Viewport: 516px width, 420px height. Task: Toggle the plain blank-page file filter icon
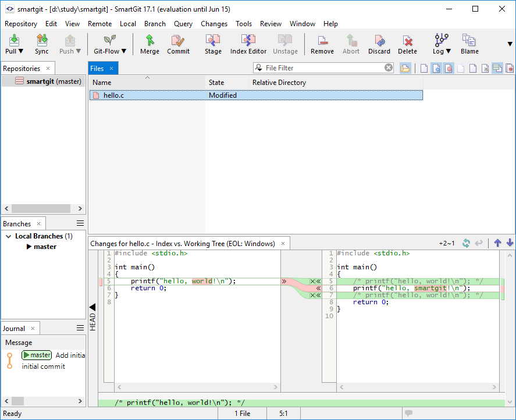(x=424, y=68)
